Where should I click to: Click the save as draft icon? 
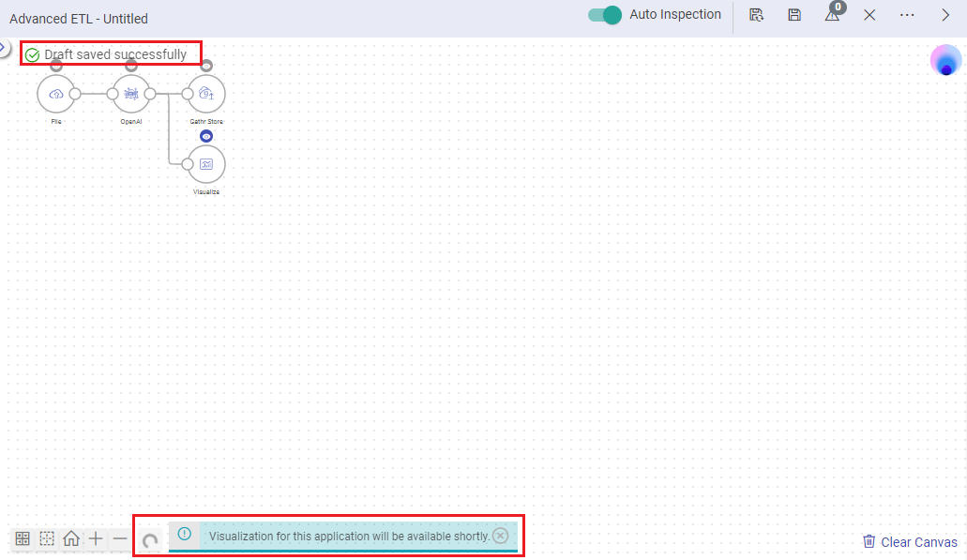pyautogui.click(x=756, y=15)
